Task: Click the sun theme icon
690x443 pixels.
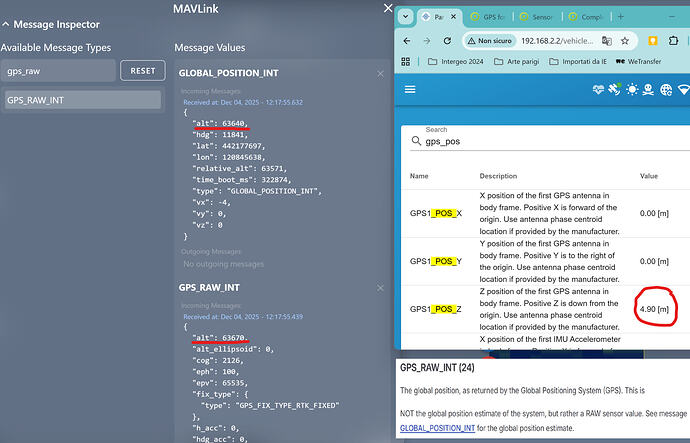Action: (x=631, y=89)
